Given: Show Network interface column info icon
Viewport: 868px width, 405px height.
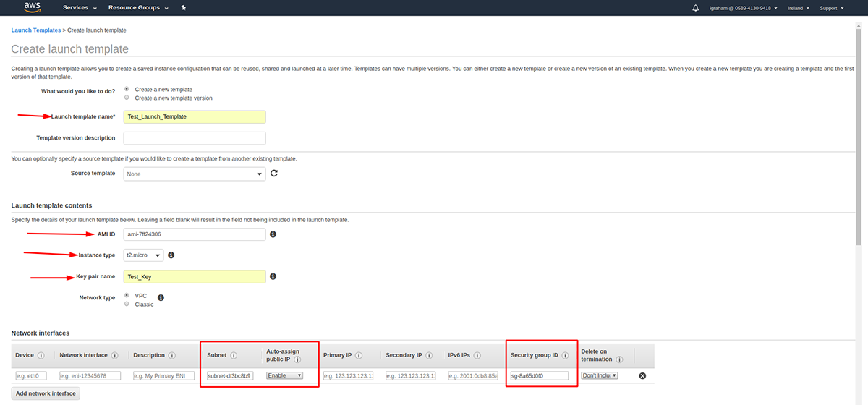Looking at the screenshot, I should [114, 355].
